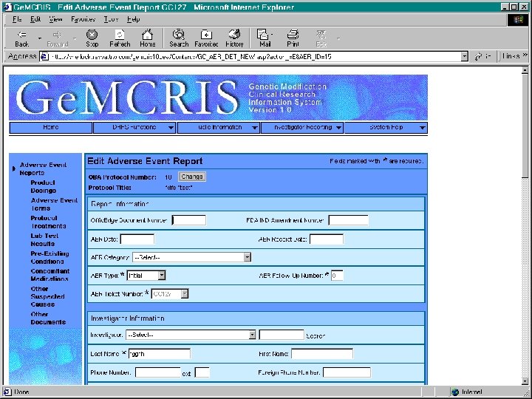This screenshot has height=399, width=532.
Task: Click the Change button beside the protocol number
Action: point(192,177)
